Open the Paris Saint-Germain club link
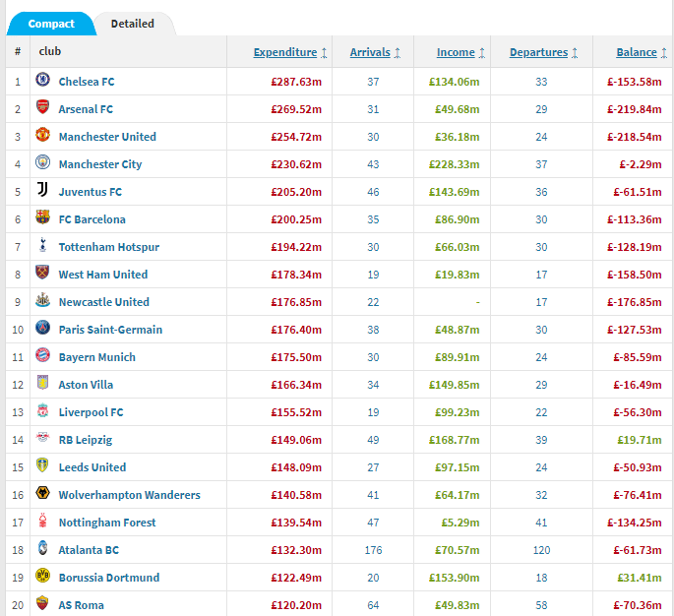The width and height of the screenshot is (674, 616). tap(110, 330)
